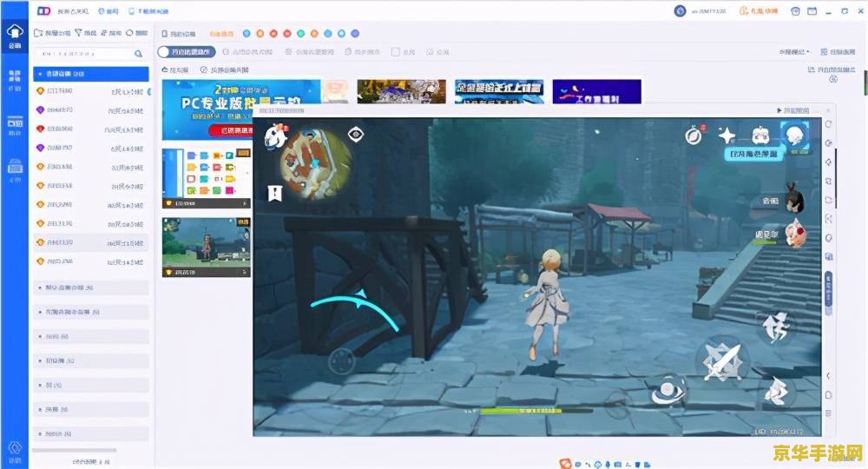Click the horizontal scrollbar under device list
This screenshot has height=469, width=868.
[74, 451]
